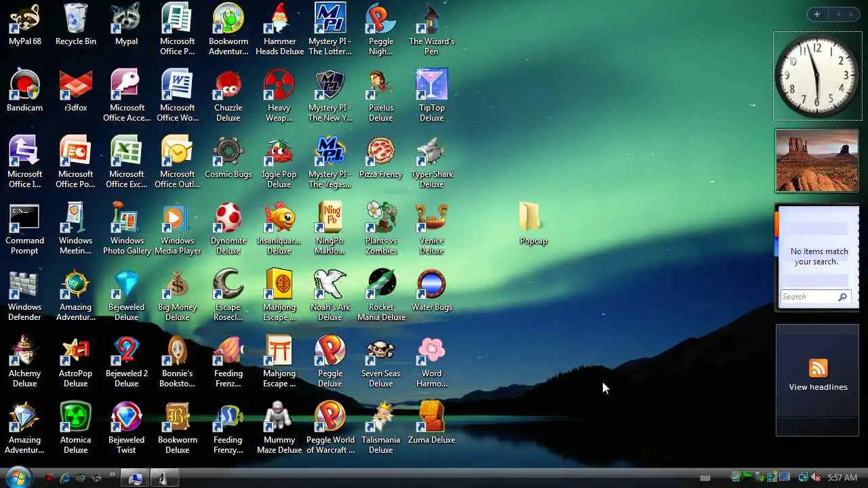Add a gadget with the sidebar plus button
The width and height of the screenshot is (868, 488).
click(817, 14)
